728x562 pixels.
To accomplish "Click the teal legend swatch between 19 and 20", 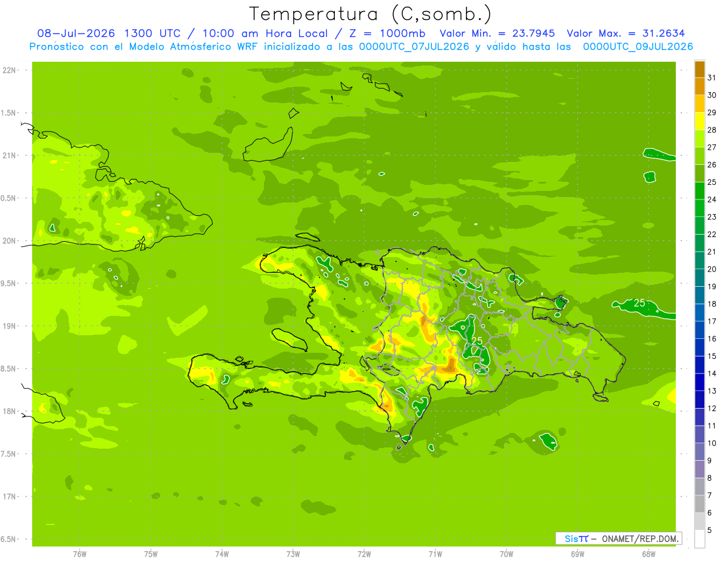I will [x=699, y=278].
